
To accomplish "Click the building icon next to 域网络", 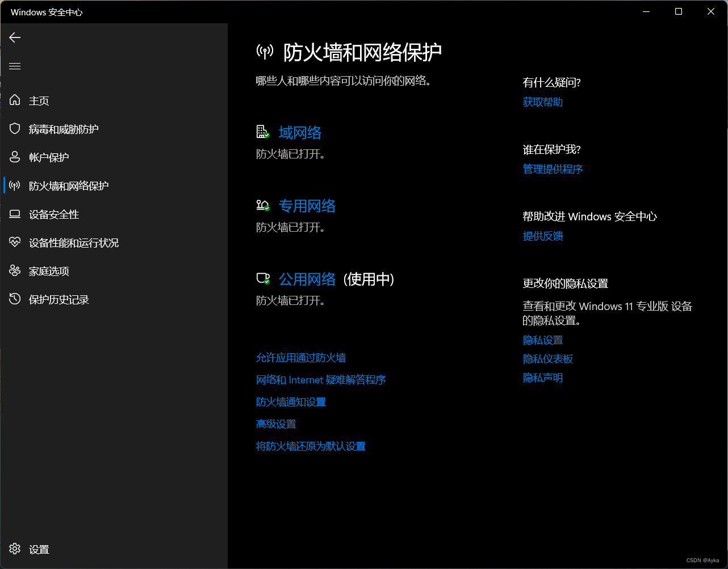I will point(262,132).
